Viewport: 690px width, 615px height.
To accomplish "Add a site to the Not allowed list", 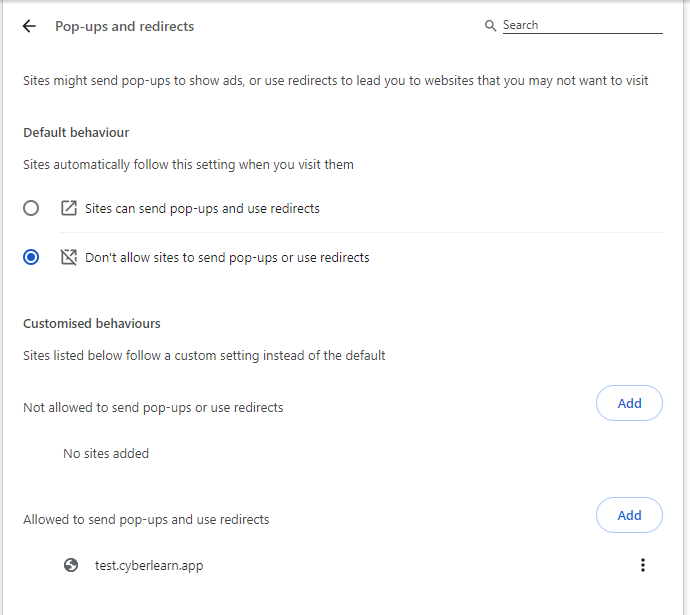I will click(629, 403).
